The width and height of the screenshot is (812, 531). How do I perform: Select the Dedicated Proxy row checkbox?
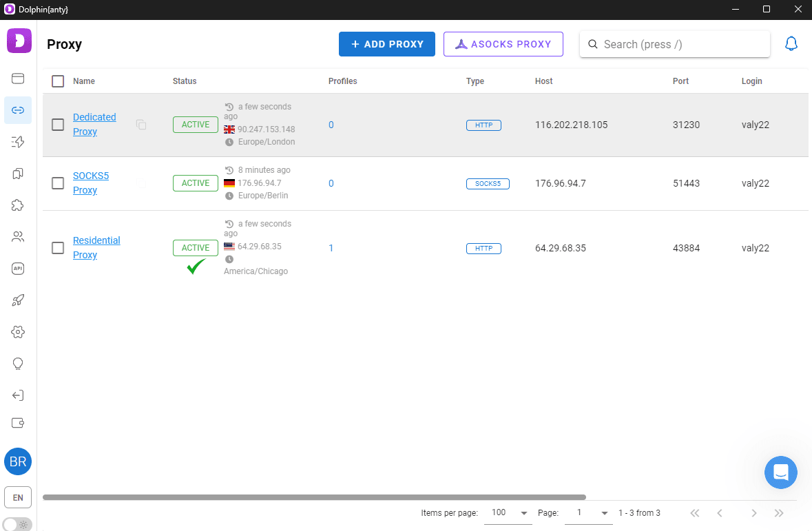(x=58, y=125)
